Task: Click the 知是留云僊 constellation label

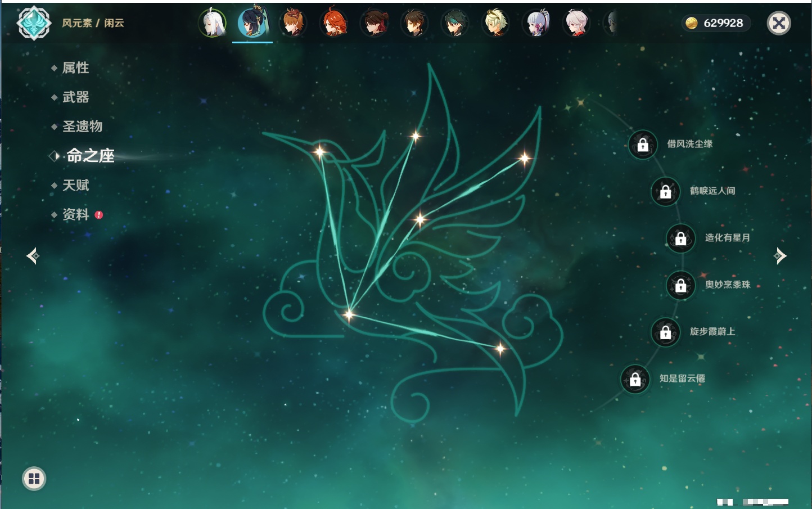Action: [682, 379]
